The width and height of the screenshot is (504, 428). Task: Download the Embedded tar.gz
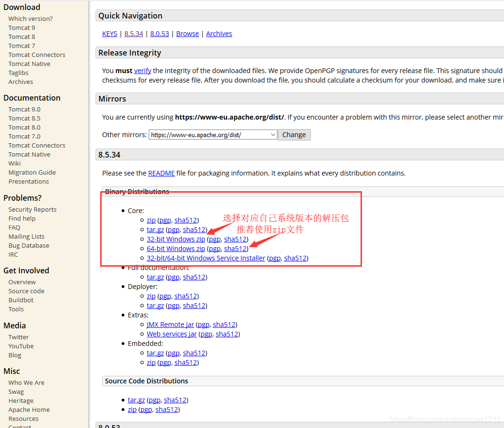pyautogui.click(x=155, y=353)
